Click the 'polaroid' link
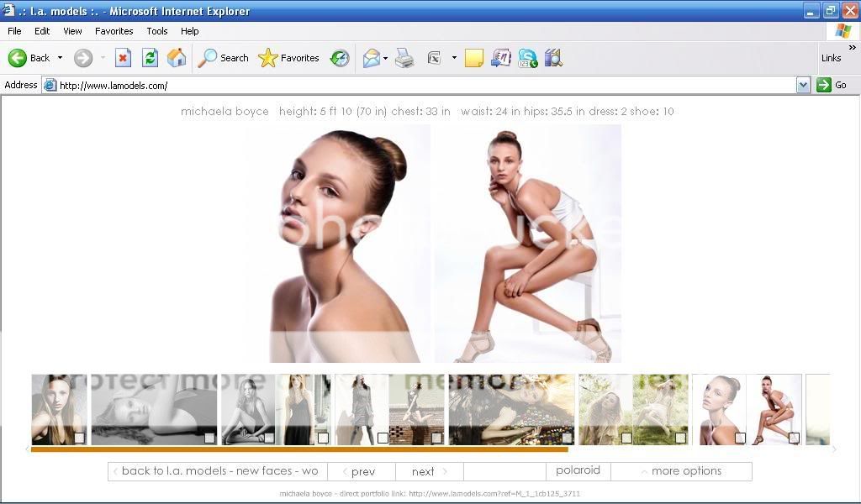The height and width of the screenshot is (504, 861). click(x=578, y=470)
